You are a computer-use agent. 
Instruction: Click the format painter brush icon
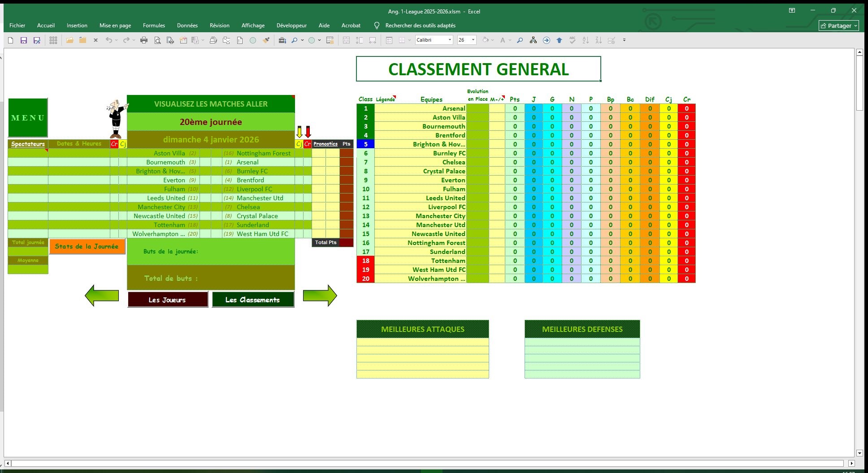(266, 40)
